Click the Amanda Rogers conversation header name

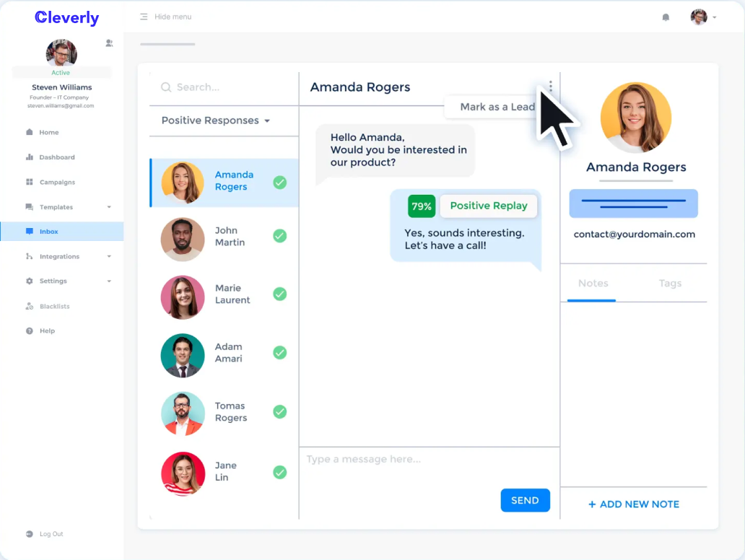pos(360,87)
